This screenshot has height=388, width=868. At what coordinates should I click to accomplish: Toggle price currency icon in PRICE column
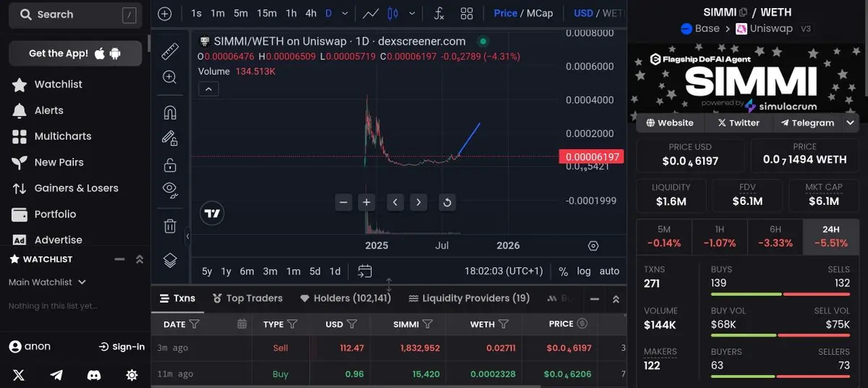[x=582, y=324]
